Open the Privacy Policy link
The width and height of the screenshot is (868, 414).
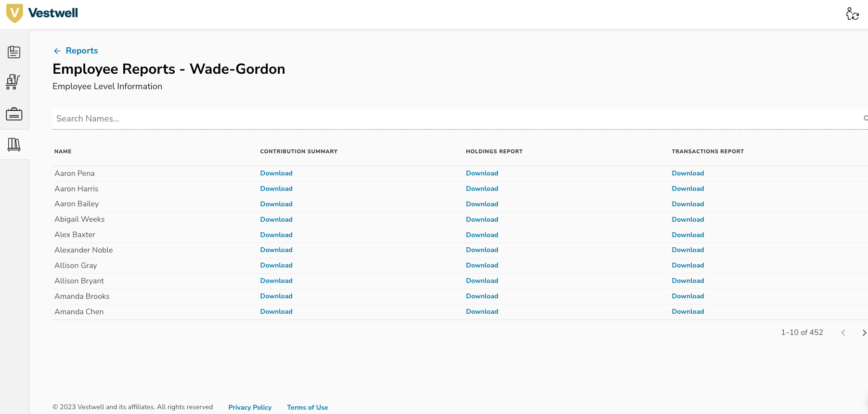click(x=250, y=408)
